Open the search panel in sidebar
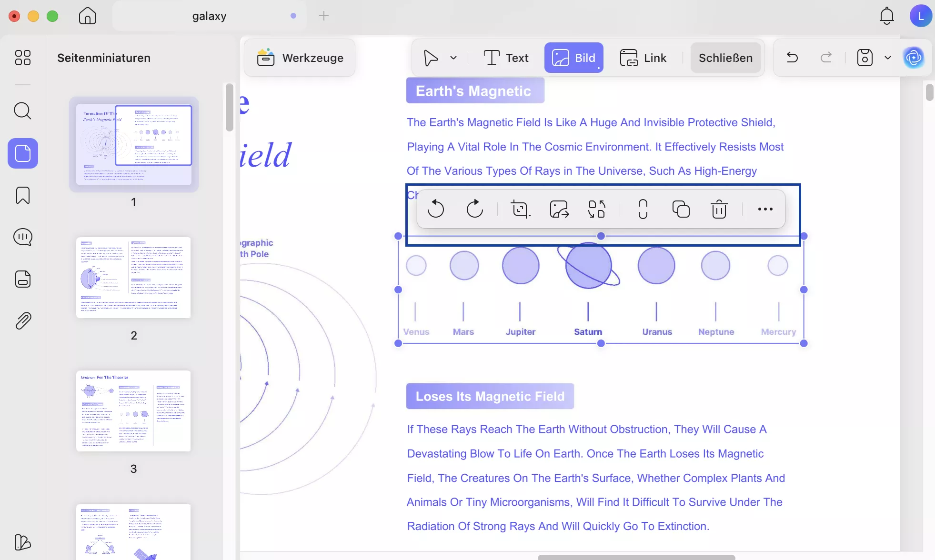Screen dimensions: 935x560 click(22, 111)
